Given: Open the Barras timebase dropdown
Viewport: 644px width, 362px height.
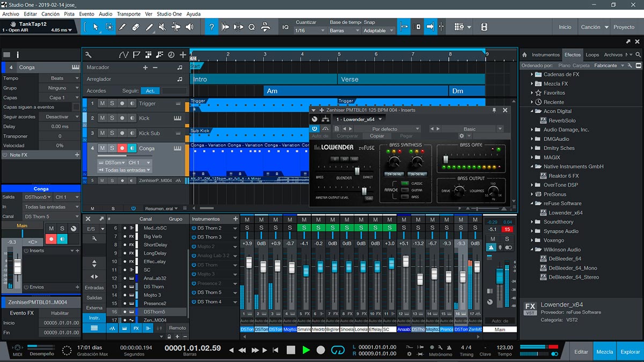Looking at the screenshot, I should (344, 31).
